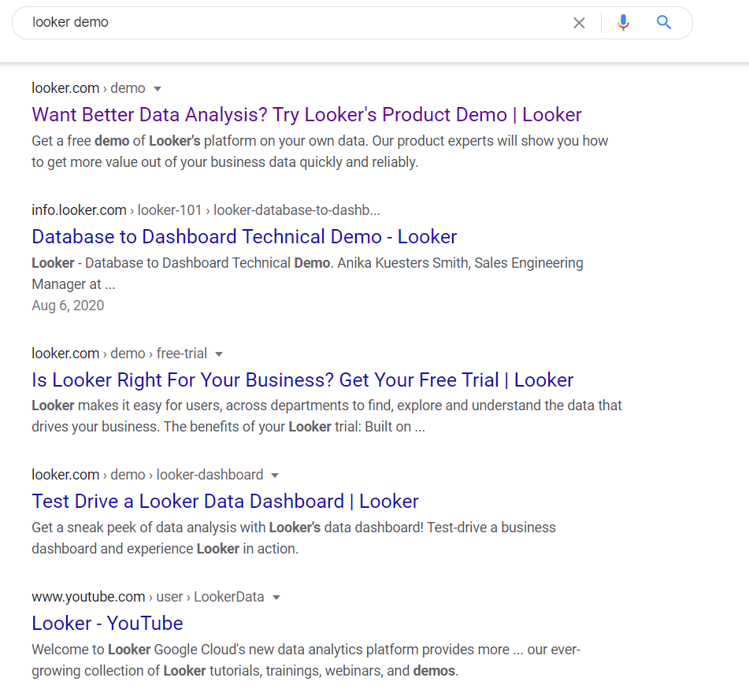Open 'Is Looker Right For Your Business?' link
The width and height of the screenshot is (749, 700).
tap(302, 380)
